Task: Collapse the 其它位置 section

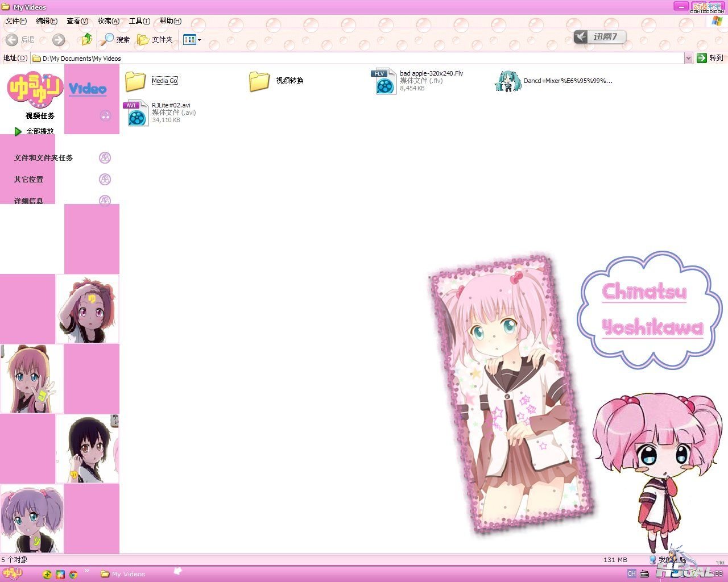Action: (105, 180)
